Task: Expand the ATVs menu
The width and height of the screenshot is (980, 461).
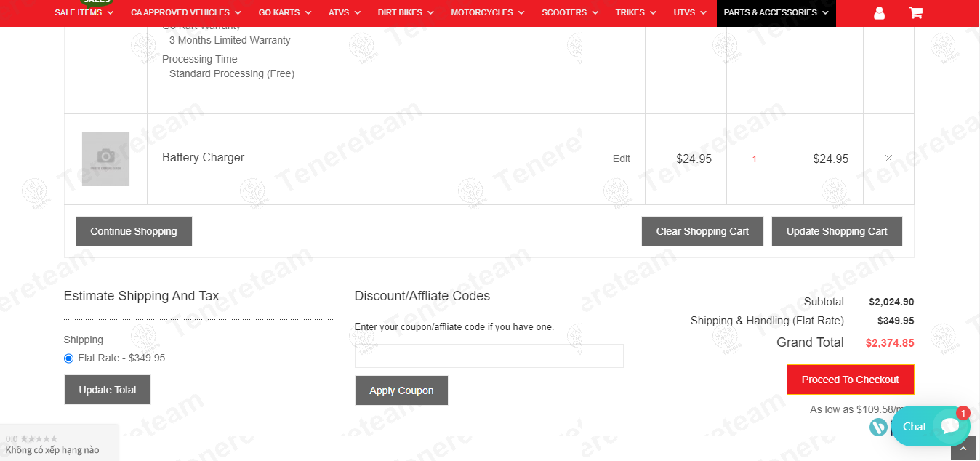Action: pos(345,12)
